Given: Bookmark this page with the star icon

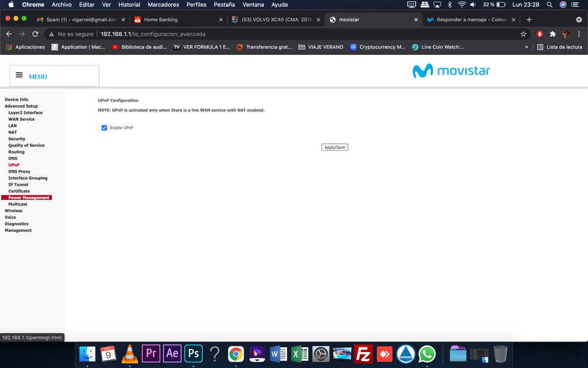Looking at the screenshot, I should (x=523, y=34).
